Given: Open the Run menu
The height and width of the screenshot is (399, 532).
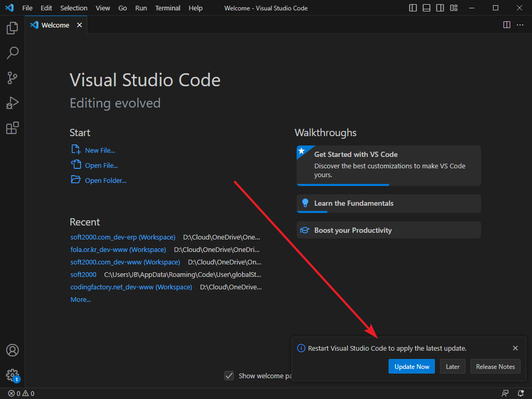Looking at the screenshot, I should (141, 8).
